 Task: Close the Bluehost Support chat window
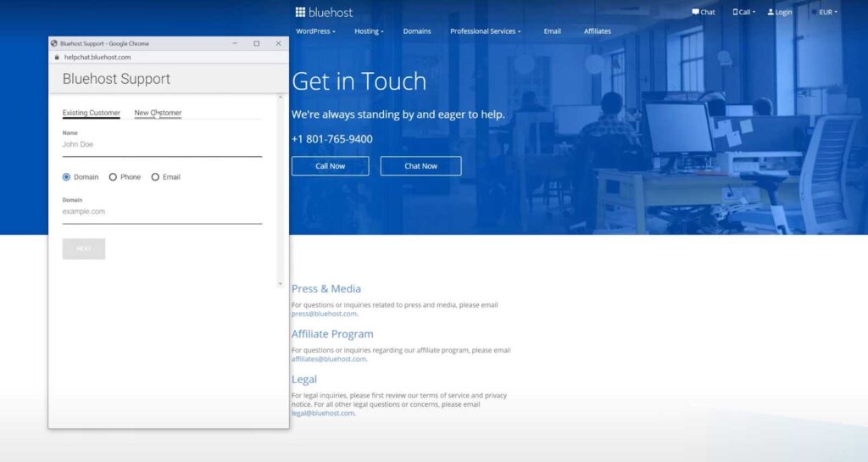[278, 43]
